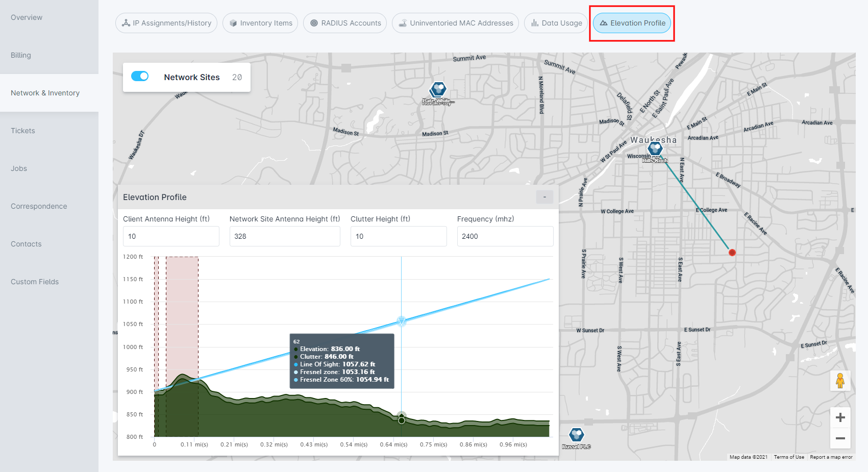Click the Waukesha city label on map
Viewport: 868px width, 472px height.
click(x=653, y=139)
